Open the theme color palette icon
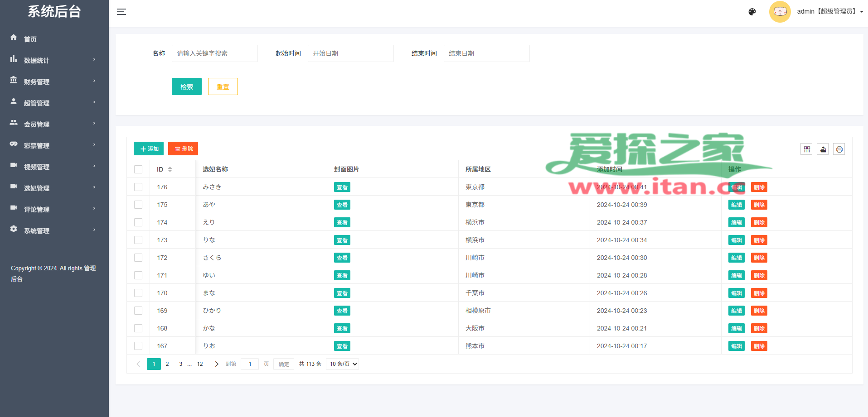 (x=752, y=12)
